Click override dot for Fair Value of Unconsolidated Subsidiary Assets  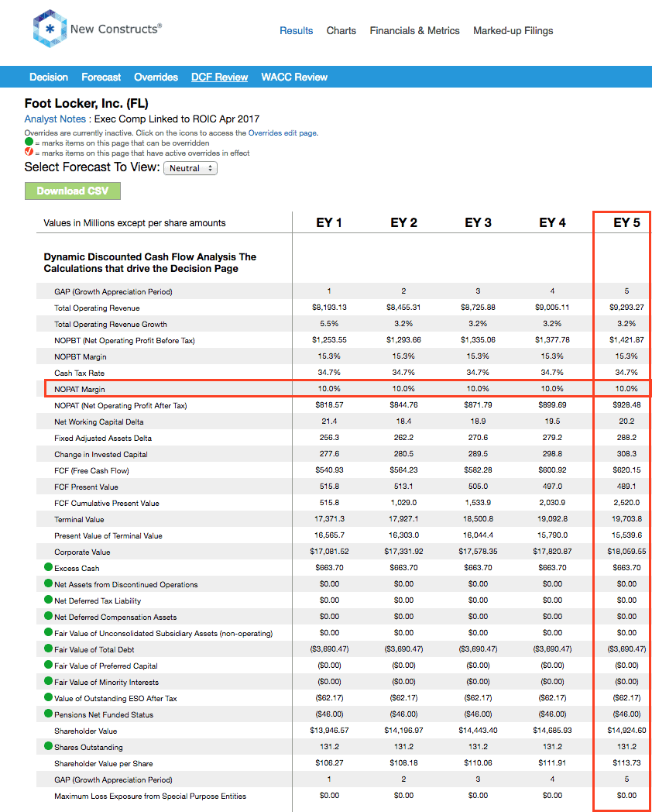point(49,633)
